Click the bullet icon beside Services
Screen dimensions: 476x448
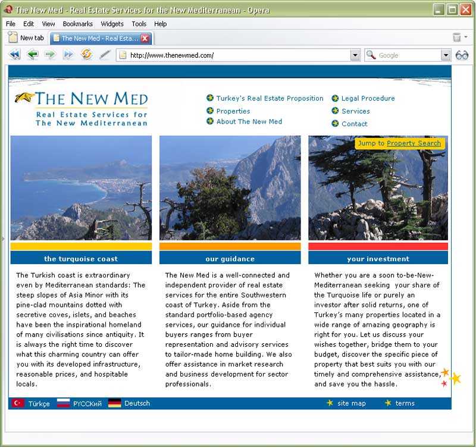(x=335, y=111)
